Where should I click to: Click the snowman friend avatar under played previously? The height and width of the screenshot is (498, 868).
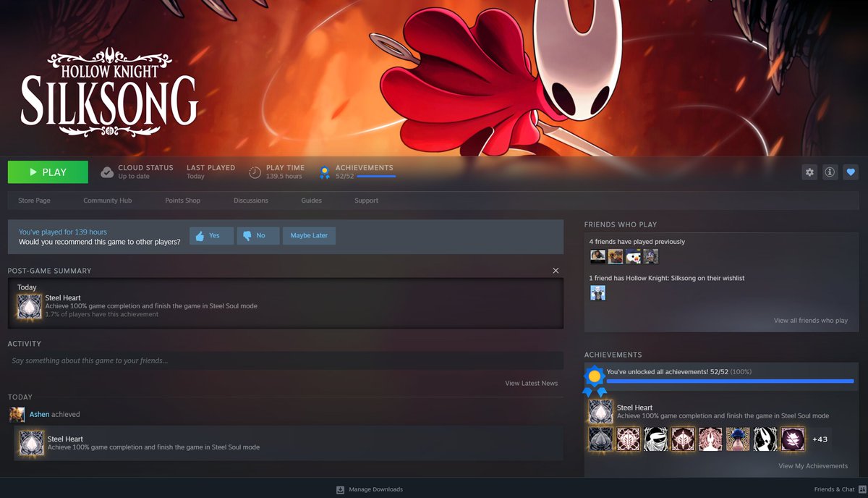tap(633, 256)
